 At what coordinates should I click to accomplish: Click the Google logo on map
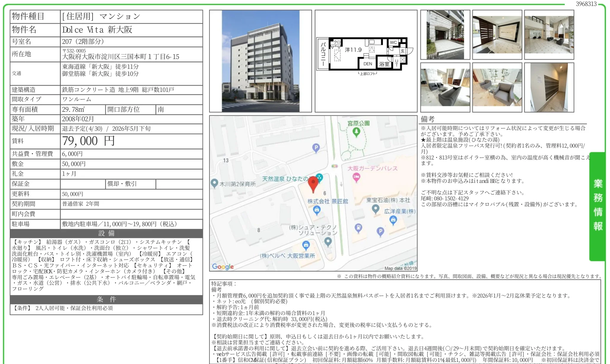223,266
